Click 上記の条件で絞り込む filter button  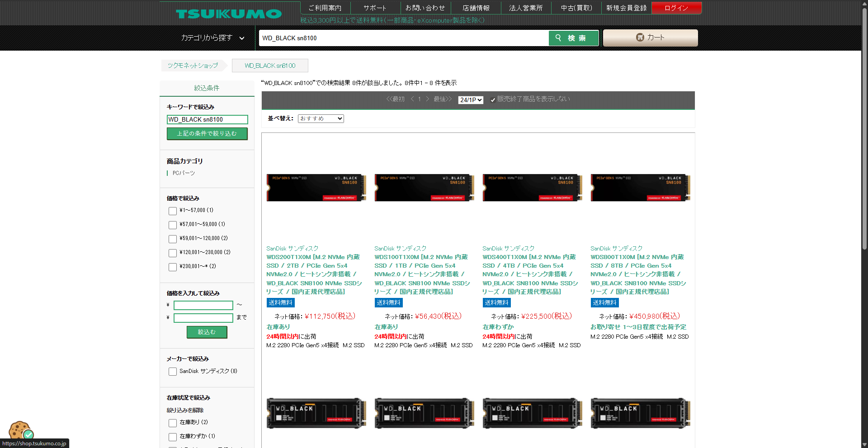coord(207,134)
